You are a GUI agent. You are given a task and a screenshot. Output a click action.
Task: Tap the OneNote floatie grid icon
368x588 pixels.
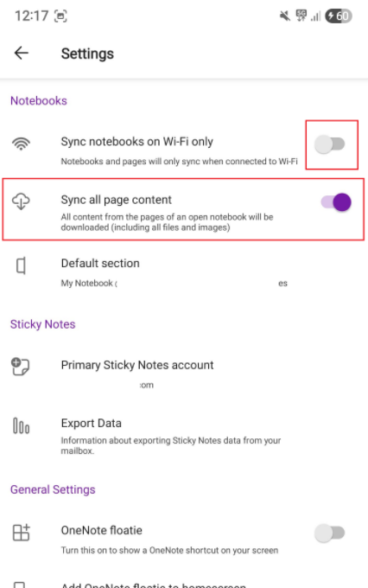(21, 533)
